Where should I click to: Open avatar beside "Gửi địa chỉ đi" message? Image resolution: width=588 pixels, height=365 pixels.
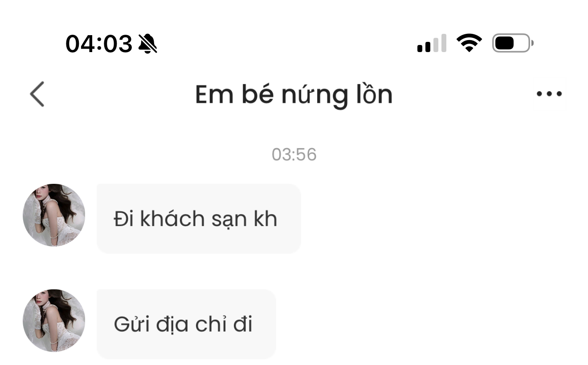[54, 320]
